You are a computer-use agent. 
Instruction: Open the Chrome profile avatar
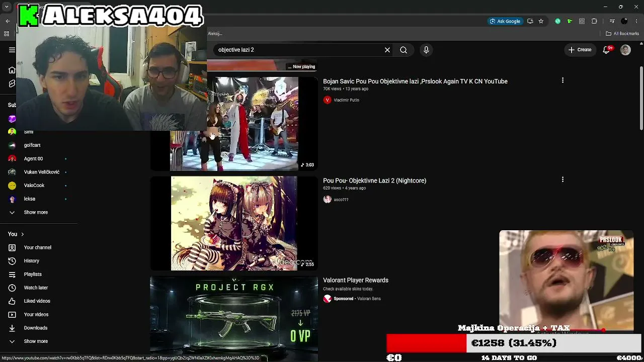(x=624, y=21)
